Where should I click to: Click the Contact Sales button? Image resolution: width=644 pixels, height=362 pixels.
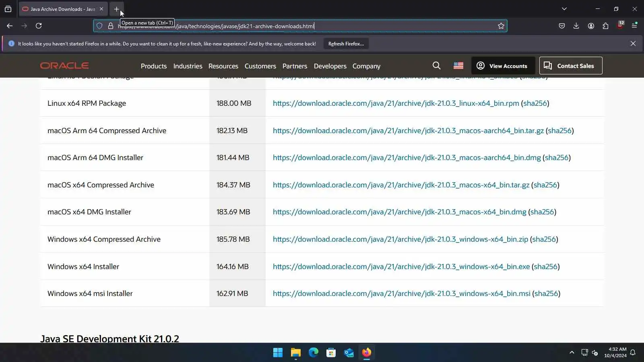(571, 66)
